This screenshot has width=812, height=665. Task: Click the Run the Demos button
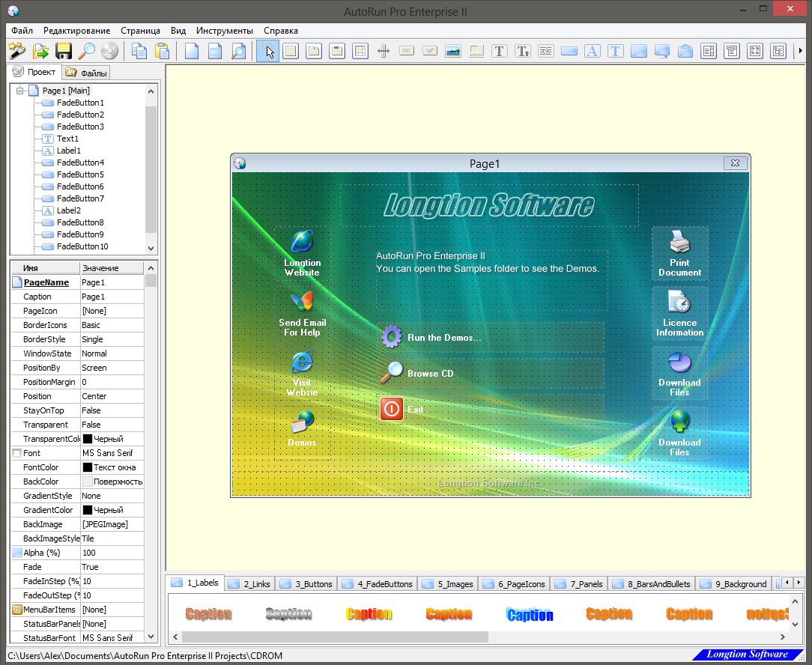click(443, 338)
